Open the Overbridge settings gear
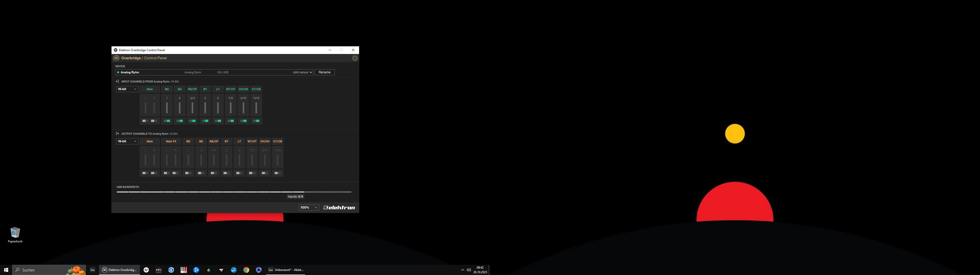This screenshot has width=980, height=275. [355, 58]
